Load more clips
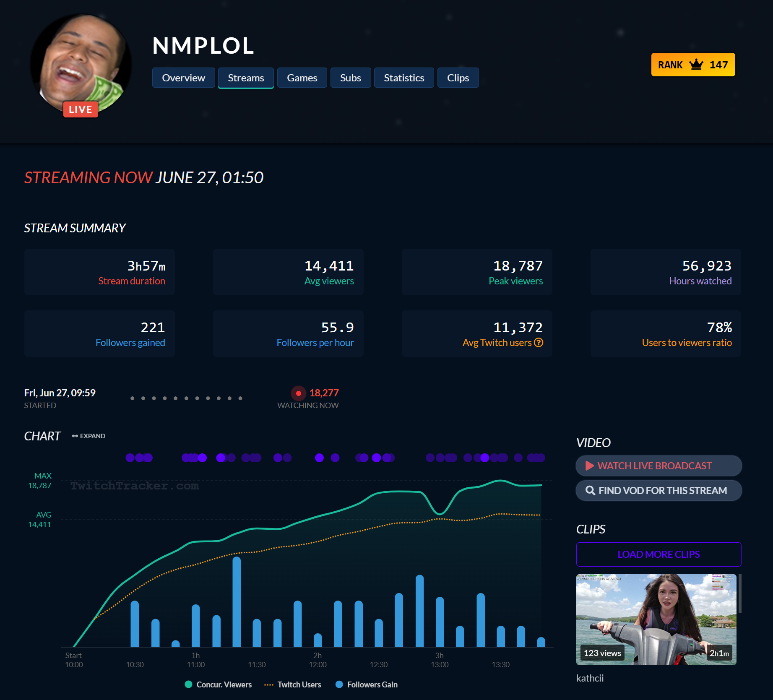The image size is (773, 700). tap(658, 554)
